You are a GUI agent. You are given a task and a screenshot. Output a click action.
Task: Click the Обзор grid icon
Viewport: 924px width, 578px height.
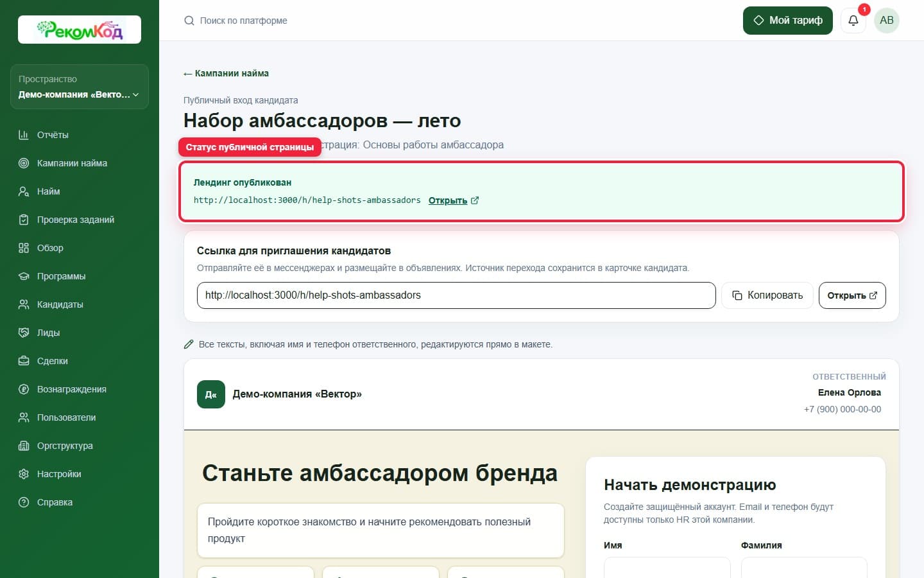click(x=24, y=248)
